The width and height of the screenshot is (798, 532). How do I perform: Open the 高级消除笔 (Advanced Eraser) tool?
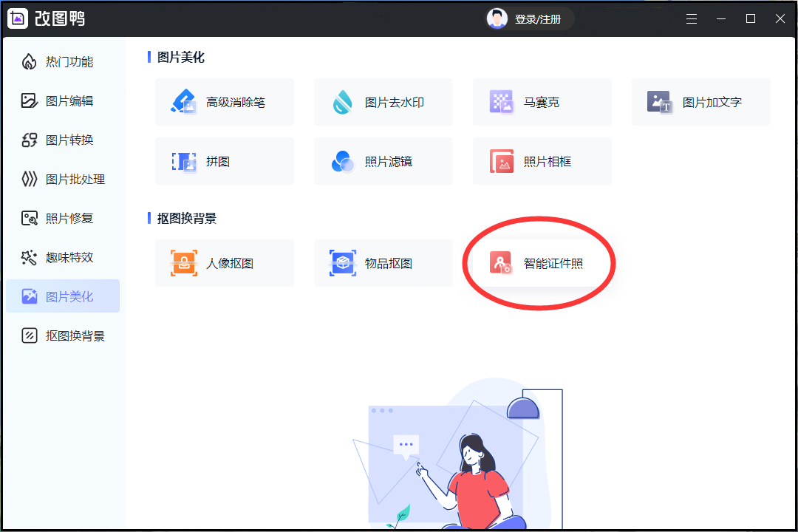(x=224, y=102)
